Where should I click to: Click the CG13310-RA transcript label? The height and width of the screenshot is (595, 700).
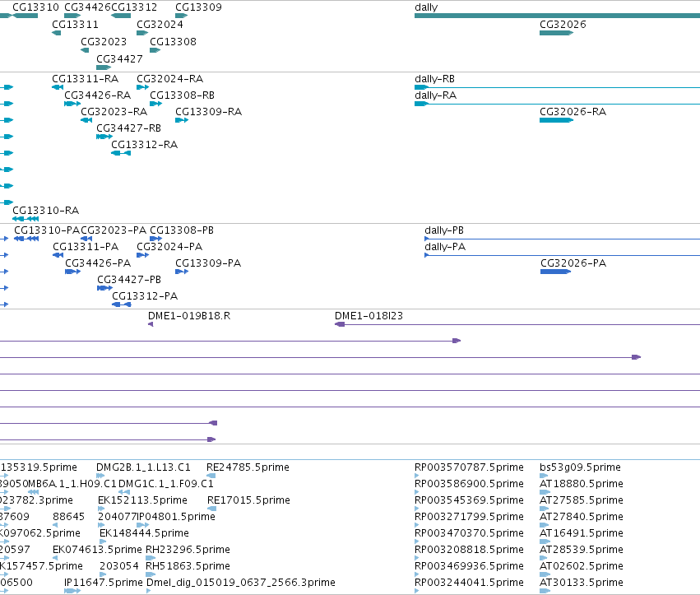click(46, 211)
